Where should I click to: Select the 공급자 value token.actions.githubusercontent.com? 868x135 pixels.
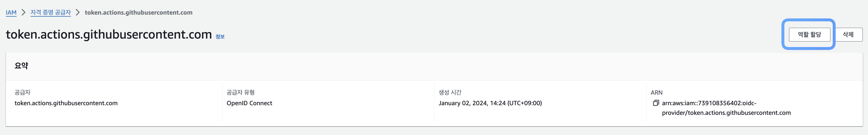(x=66, y=103)
